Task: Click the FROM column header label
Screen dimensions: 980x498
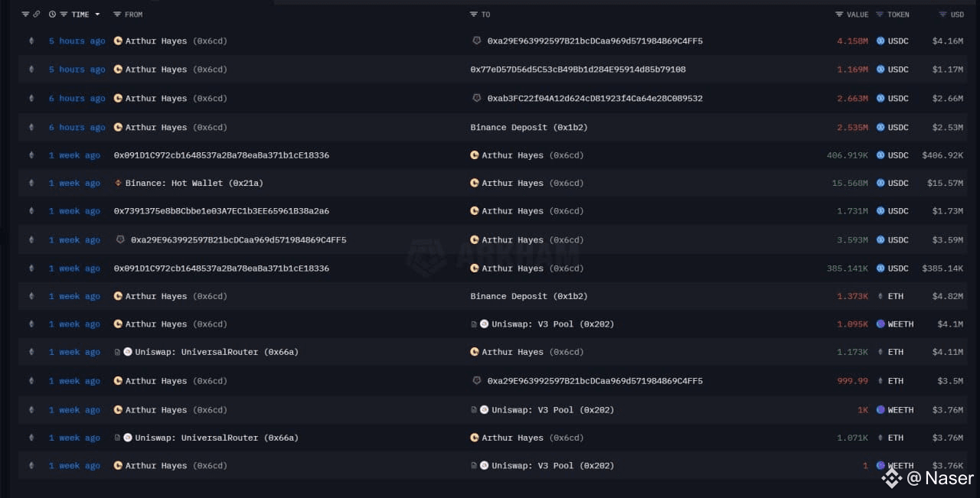Action: click(x=133, y=15)
